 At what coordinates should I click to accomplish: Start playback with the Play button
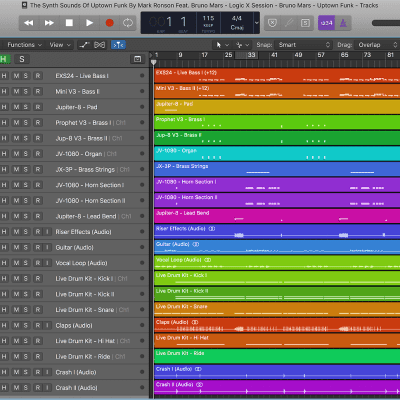click(x=89, y=23)
